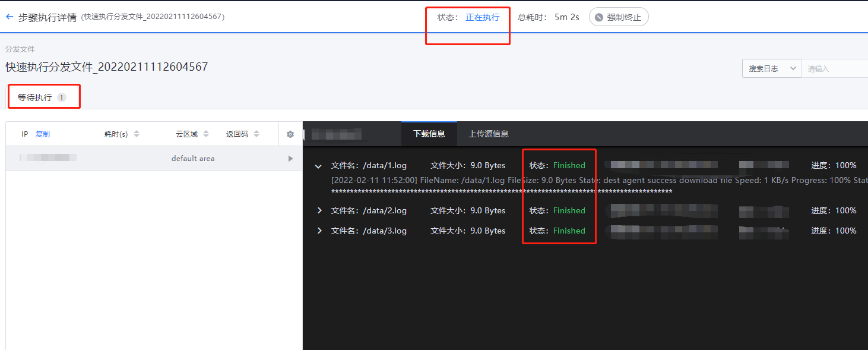Click 进度 100% for /data/1.log
The image size is (868, 350).
[x=834, y=166]
